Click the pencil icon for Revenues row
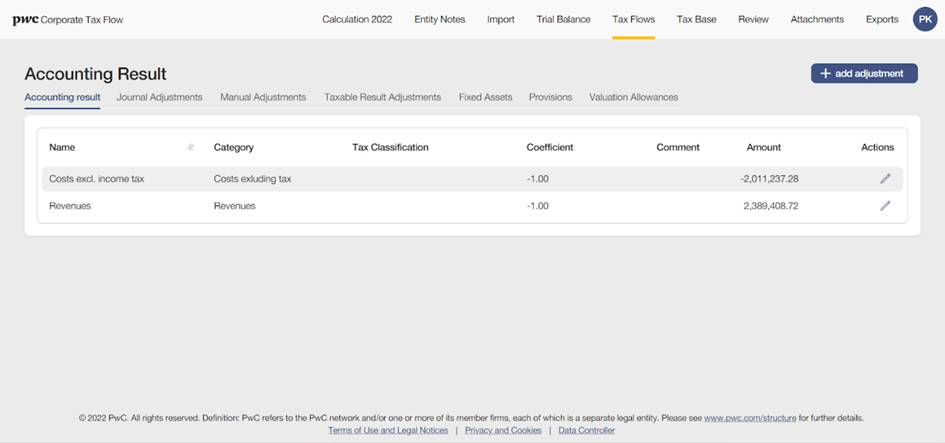This screenshot has height=443, width=945. click(884, 206)
